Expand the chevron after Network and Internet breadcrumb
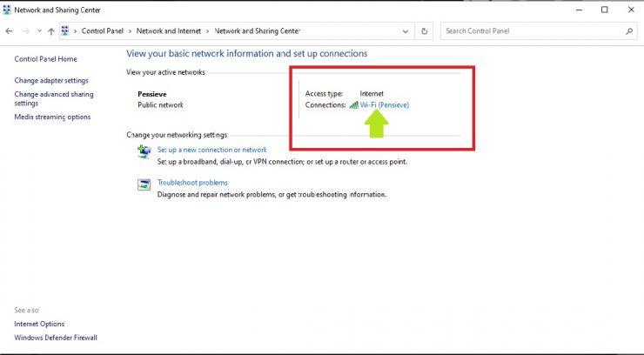The width and height of the screenshot is (644, 355). 207,31
